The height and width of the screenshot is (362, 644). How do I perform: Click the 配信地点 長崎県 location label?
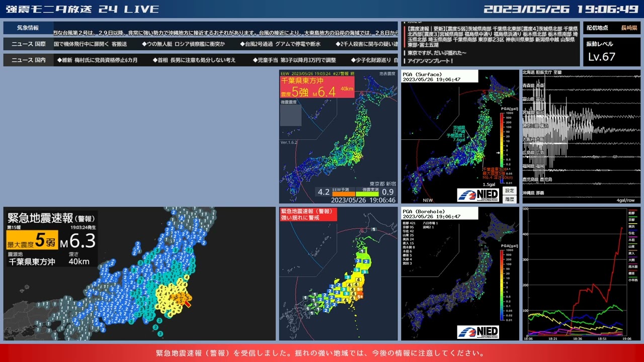pyautogui.click(x=612, y=28)
